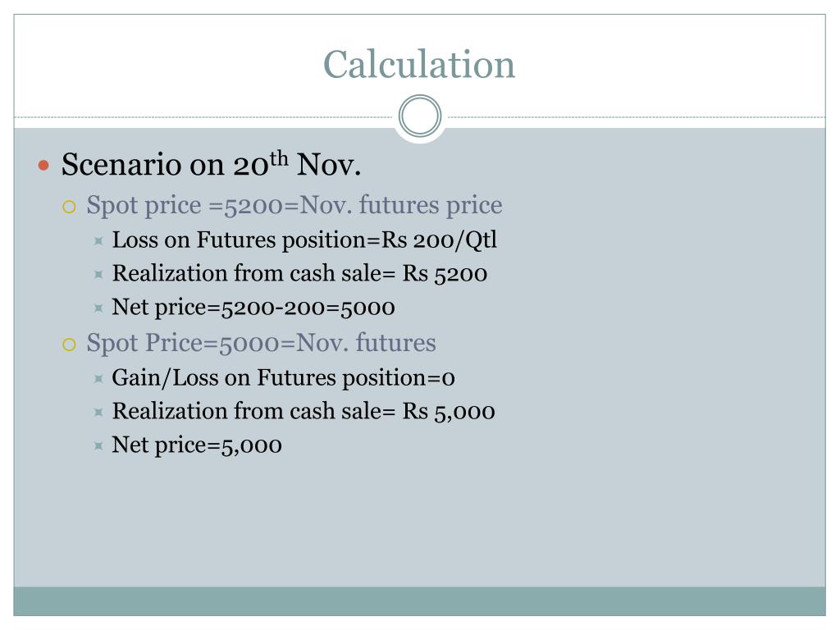Click the circle ornament under the title

(x=420, y=116)
